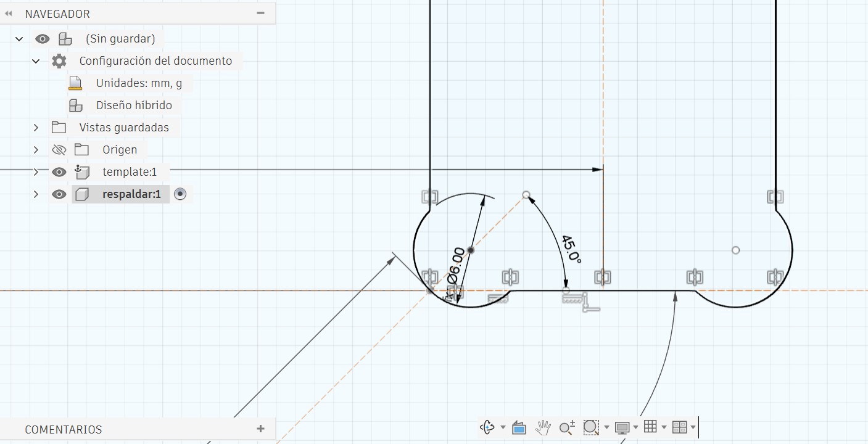
Task: Click the template:1 anchored component icon
Action: (81, 171)
